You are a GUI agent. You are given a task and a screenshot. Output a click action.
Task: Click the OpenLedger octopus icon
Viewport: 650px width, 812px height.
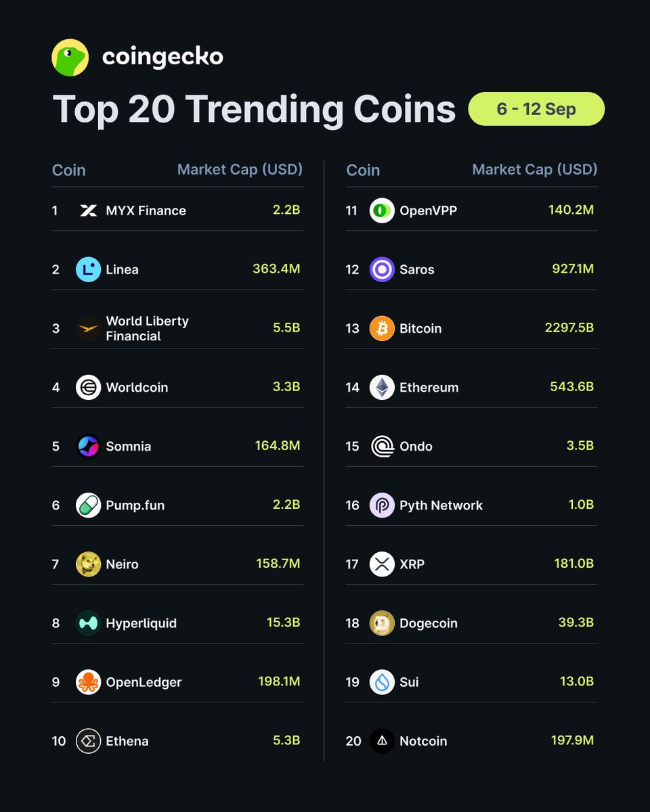pyautogui.click(x=88, y=681)
